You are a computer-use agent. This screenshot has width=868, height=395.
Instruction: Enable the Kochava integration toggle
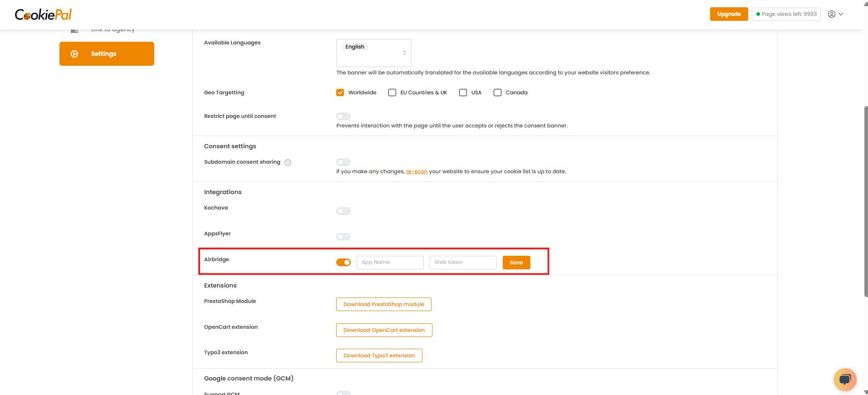click(x=343, y=211)
